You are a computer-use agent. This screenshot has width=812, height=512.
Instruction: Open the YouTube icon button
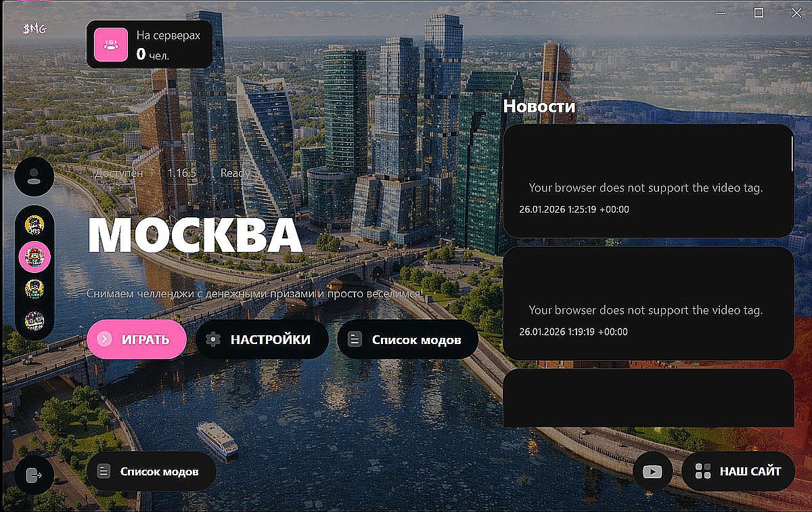click(x=652, y=471)
